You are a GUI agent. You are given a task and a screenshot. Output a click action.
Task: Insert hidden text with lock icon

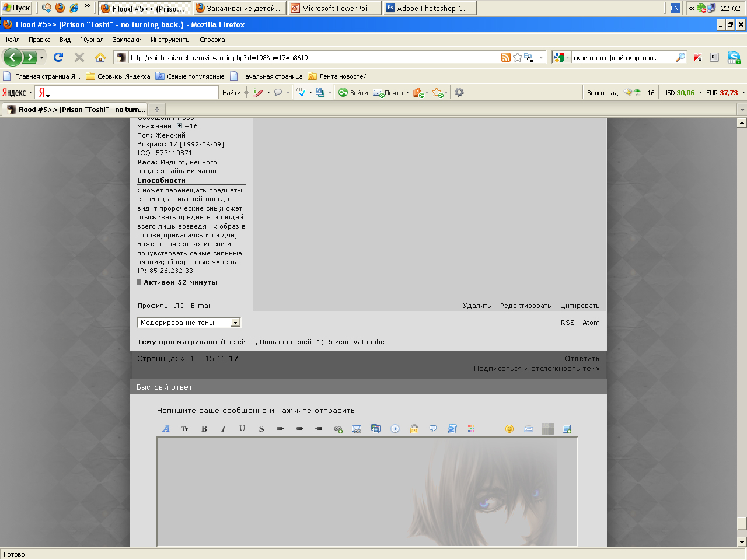click(414, 429)
